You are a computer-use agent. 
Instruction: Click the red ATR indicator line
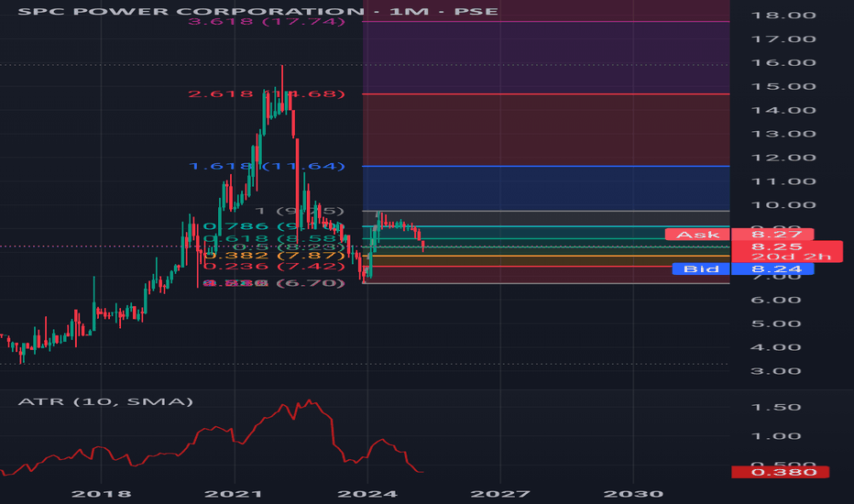pyautogui.click(x=212, y=430)
